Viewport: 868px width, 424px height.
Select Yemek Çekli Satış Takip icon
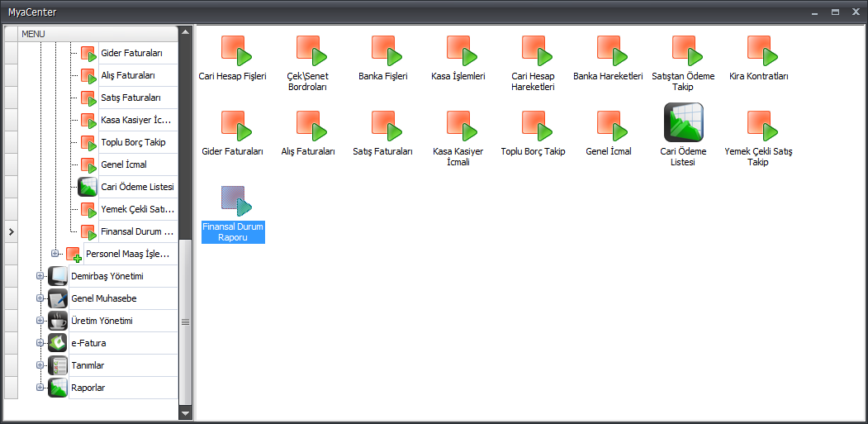(763, 126)
